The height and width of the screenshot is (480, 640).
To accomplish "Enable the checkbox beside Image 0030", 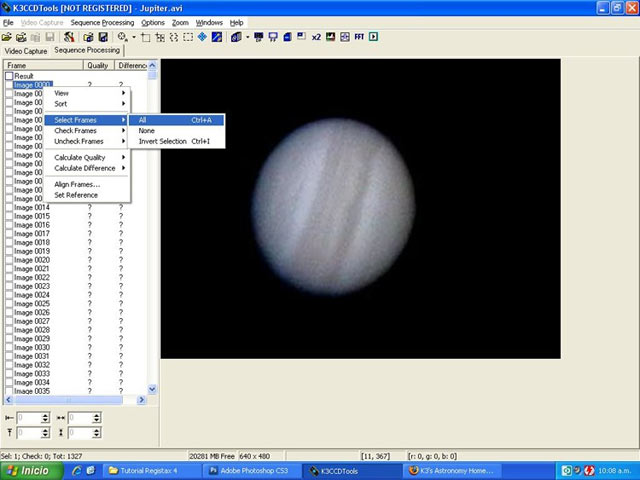I will (9, 347).
